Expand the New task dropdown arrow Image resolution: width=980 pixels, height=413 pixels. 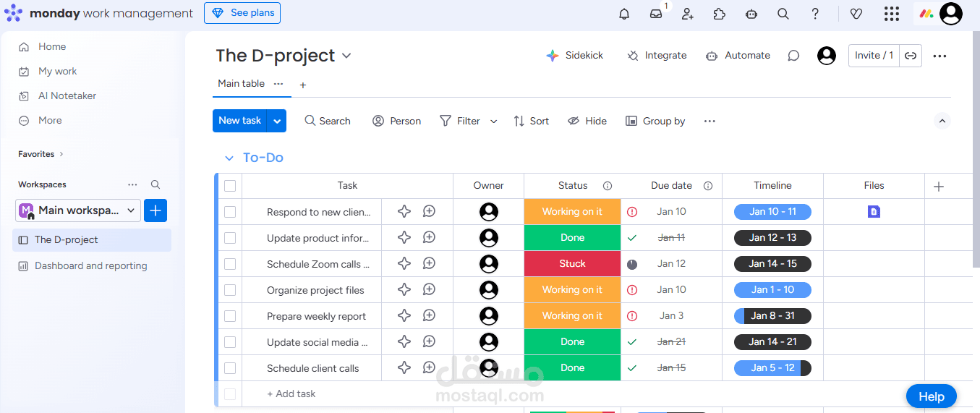(x=277, y=121)
